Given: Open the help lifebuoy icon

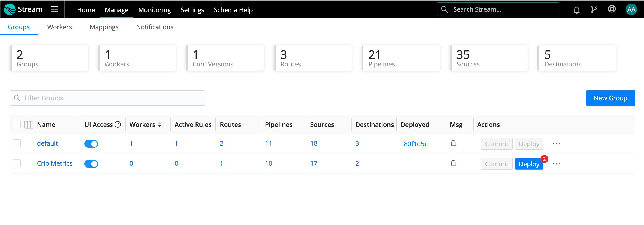Looking at the screenshot, I should (x=612, y=9).
